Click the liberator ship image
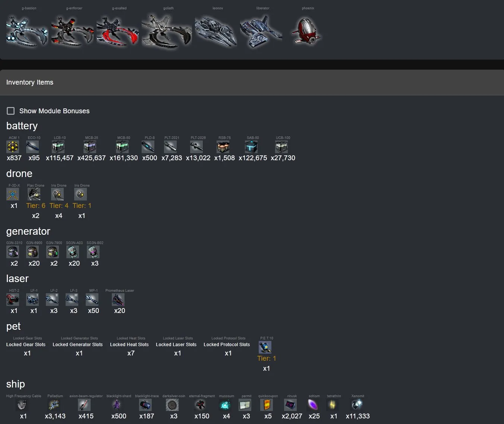Screen dimensions: 504x424 click(x=261, y=31)
